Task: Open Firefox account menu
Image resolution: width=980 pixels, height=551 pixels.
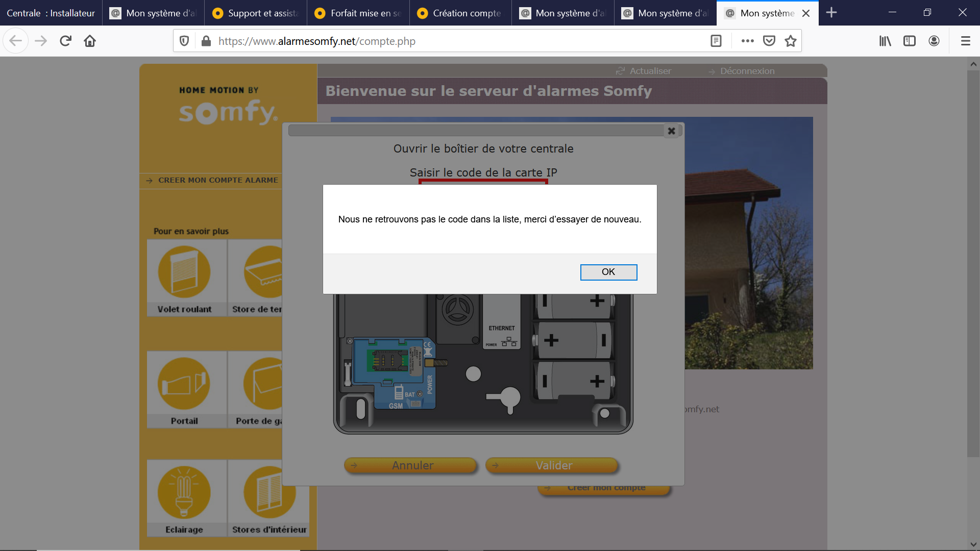Action: [934, 41]
